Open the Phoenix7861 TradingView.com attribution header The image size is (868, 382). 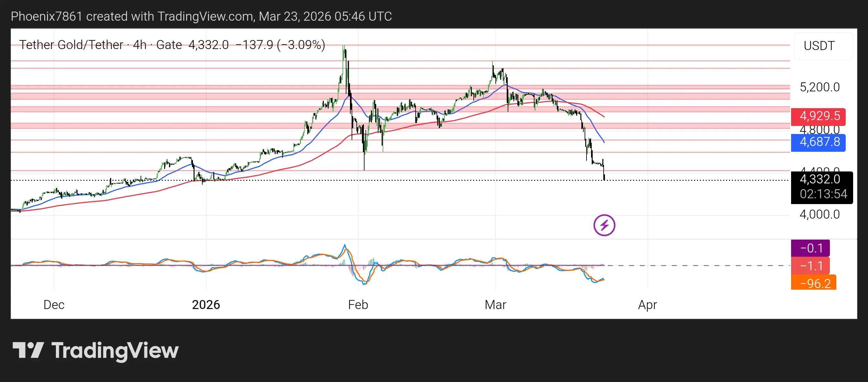(x=201, y=16)
